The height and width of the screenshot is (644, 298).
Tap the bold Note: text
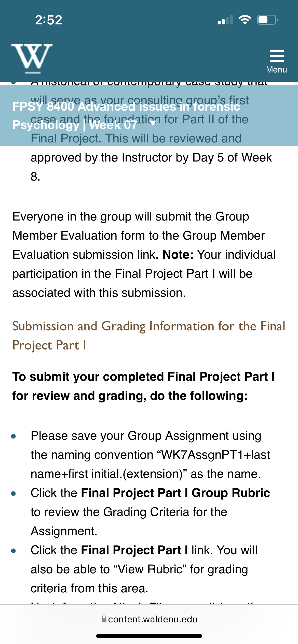point(178,255)
